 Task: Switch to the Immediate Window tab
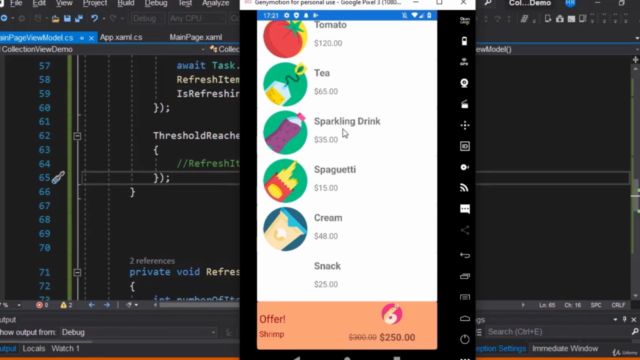point(565,349)
